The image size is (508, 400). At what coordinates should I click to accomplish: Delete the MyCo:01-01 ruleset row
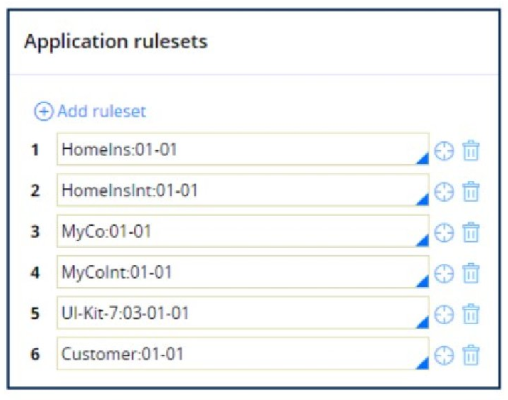(471, 232)
